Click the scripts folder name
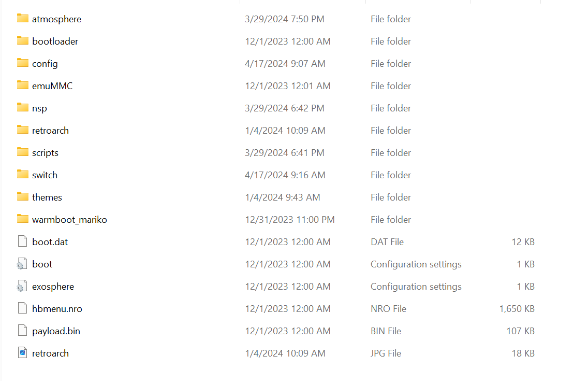The image size is (588, 384). click(x=46, y=153)
